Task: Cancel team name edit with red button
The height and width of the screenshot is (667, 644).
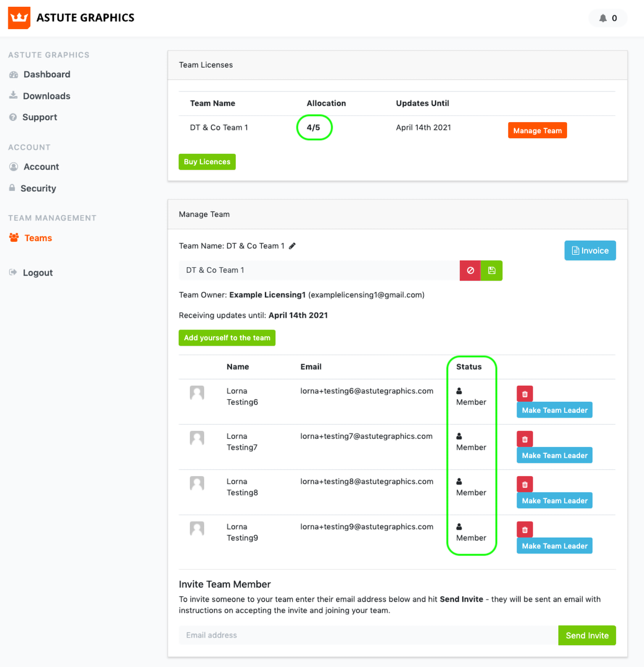Action: click(x=470, y=270)
